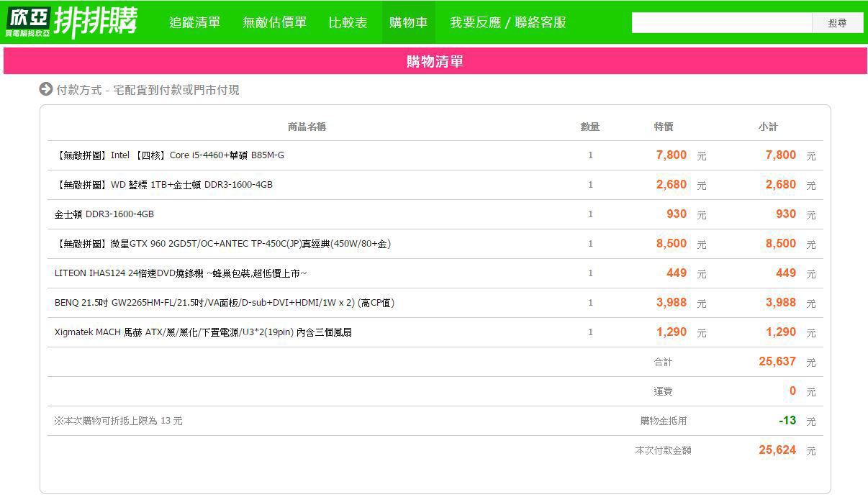This screenshot has height=497, width=868.
Task: Click the 449 price in 特價 column
Action: [x=677, y=273]
